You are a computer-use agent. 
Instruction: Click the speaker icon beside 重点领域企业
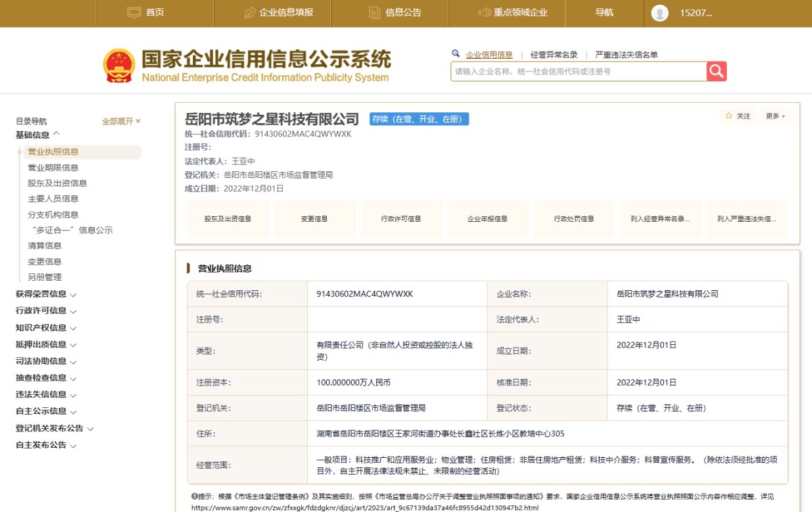[484, 12]
